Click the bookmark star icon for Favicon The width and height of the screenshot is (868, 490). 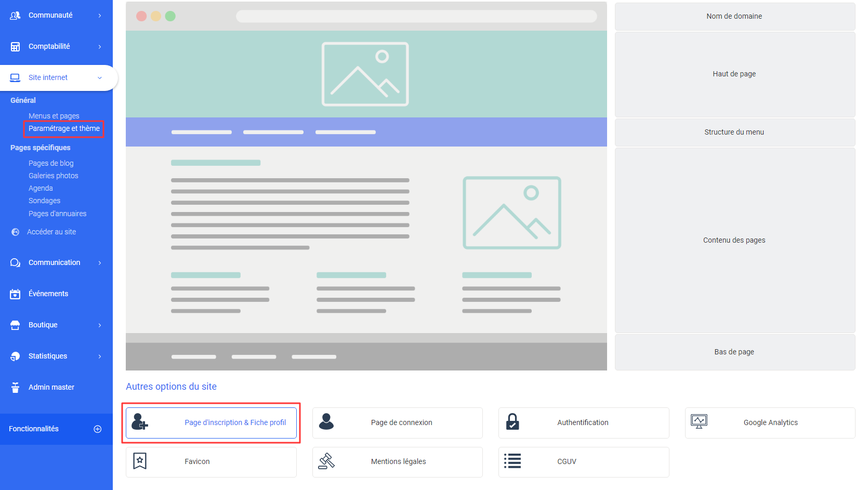(x=140, y=461)
